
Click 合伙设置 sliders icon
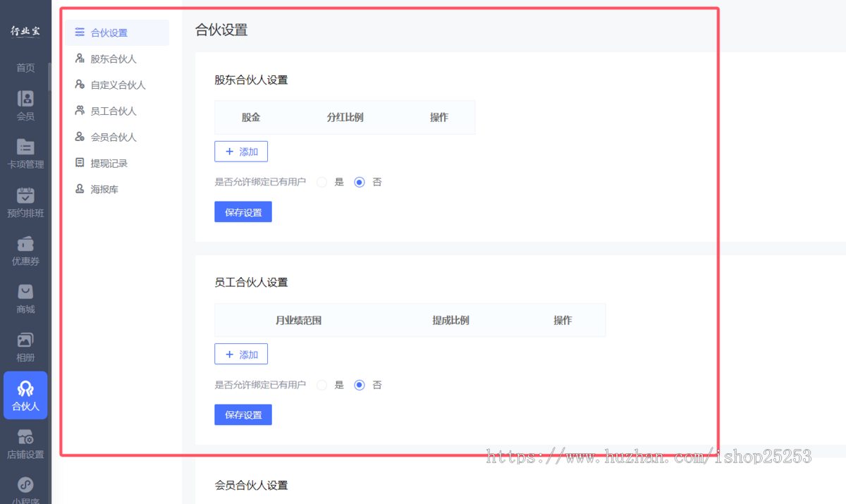tap(80, 32)
